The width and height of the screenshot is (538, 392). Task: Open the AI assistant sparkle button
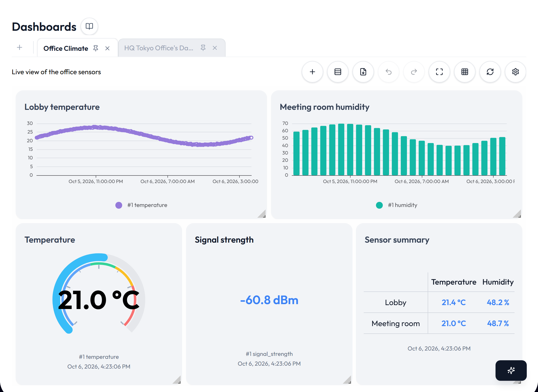pyautogui.click(x=511, y=371)
